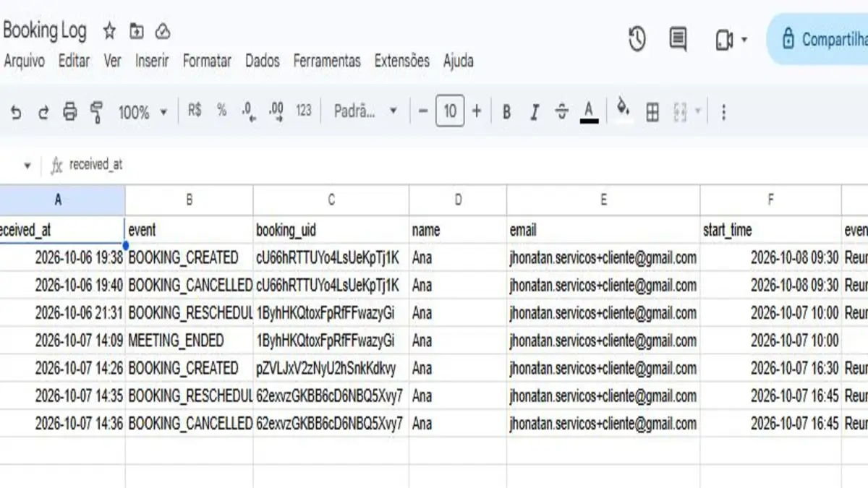
Task: Open the borders tool
Action: (652, 112)
